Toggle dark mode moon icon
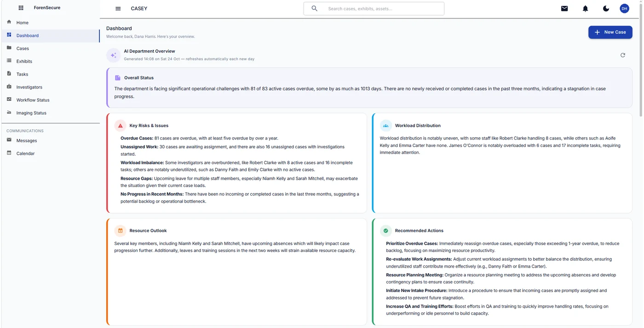The height and width of the screenshot is (328, 644). 606,8
